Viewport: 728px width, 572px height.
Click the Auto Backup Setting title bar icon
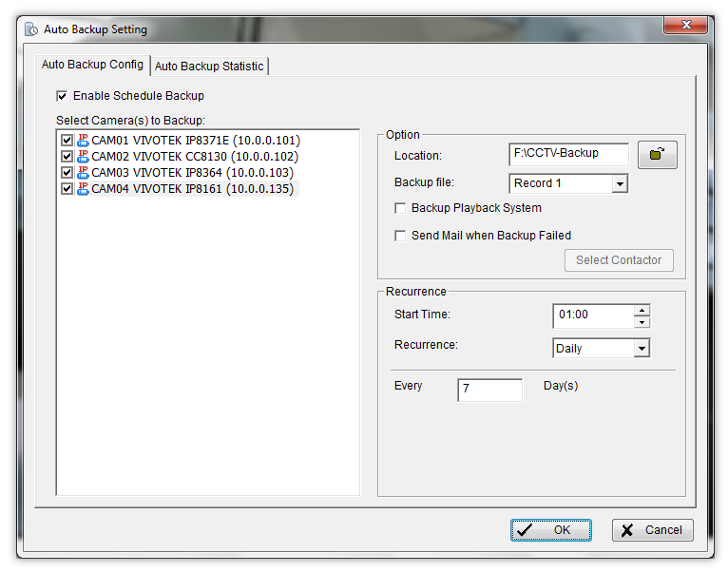(x=31, y=29)
